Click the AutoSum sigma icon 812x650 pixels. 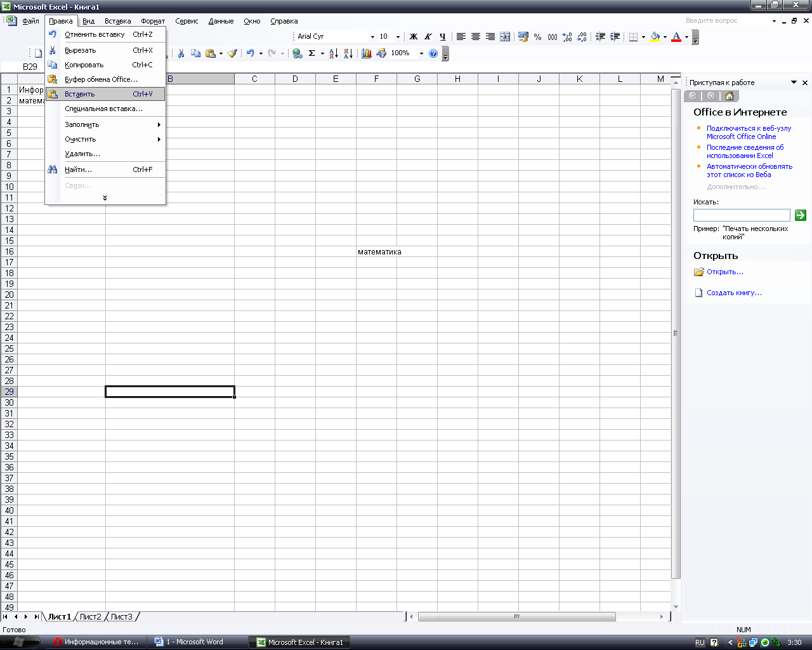pyautogui.click(x=311, y=53)
